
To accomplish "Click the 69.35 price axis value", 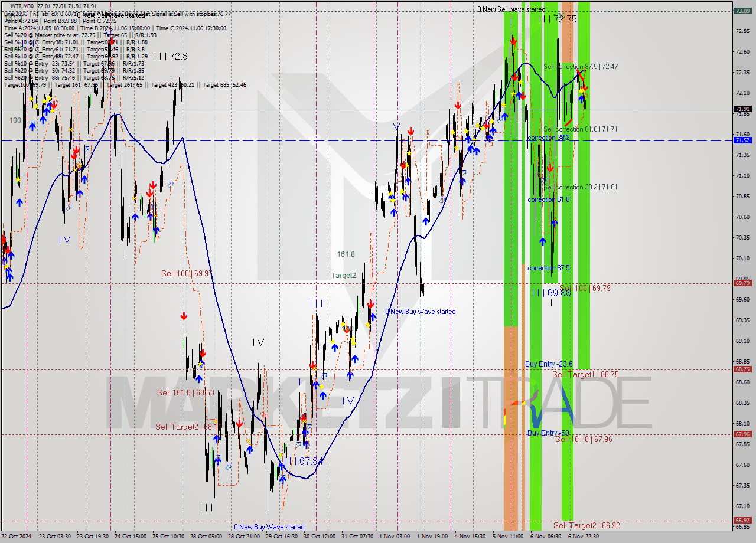I will [x=742, y=320].
